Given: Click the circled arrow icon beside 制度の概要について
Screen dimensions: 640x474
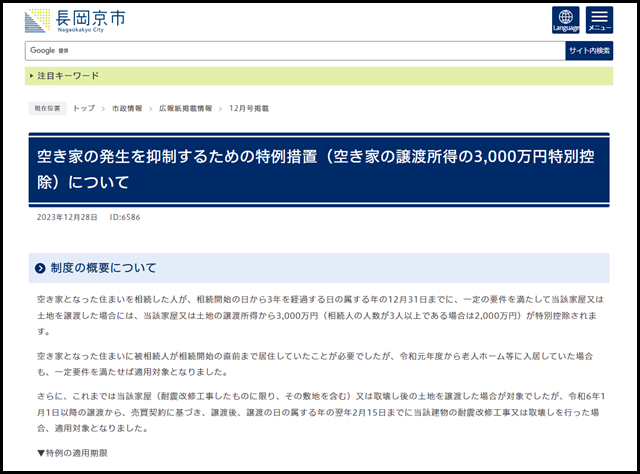Looking at the screenshot, I should pos(40,268).
